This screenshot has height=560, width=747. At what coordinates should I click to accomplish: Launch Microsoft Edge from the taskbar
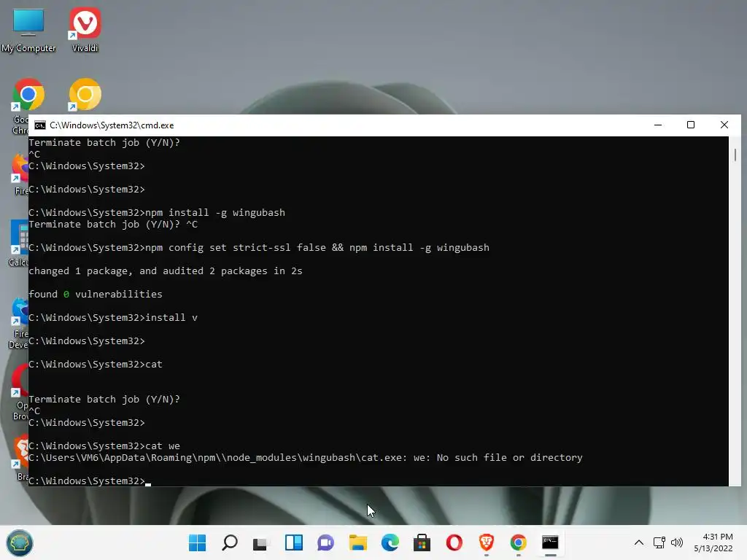click(x=390, y=542)
